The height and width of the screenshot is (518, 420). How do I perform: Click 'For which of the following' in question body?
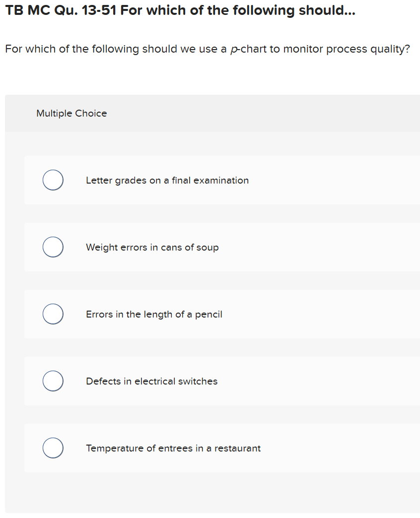[71, 50]
